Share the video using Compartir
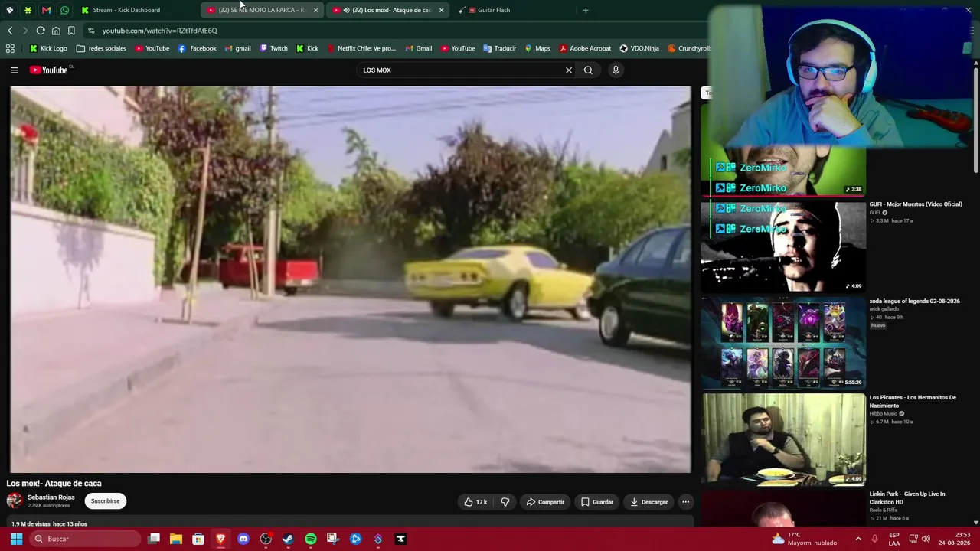Viewport: 980px width, 551px height. point(545,502)
